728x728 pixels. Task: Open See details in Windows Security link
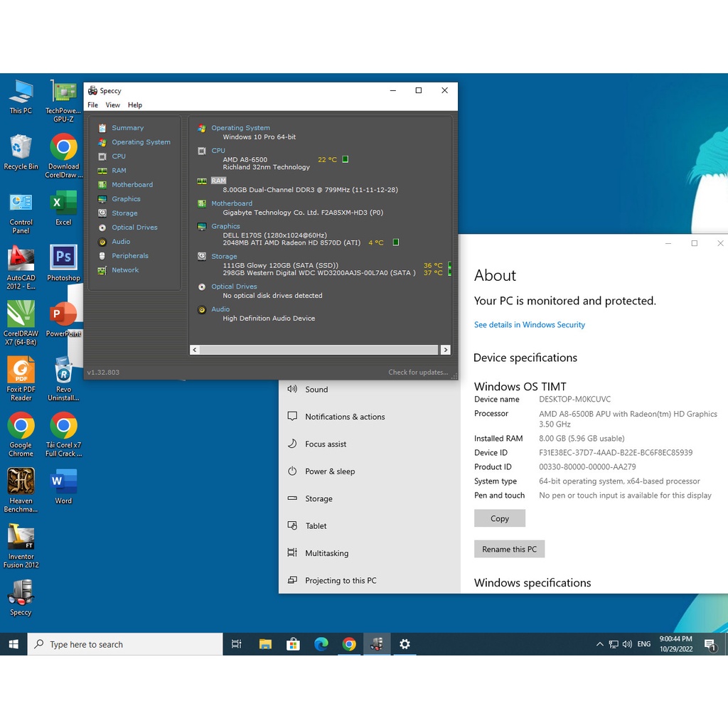coord(529,325)
